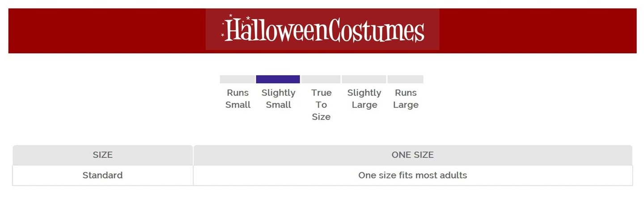Click the "Slightly Small" text label
This screenshot has height=198, width=644.
[x=278, y=99]
